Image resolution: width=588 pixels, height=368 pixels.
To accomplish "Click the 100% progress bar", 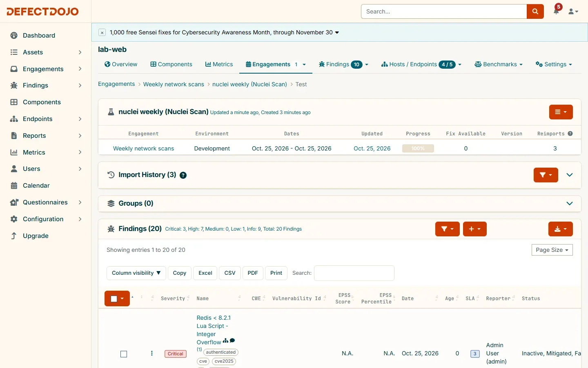I will (x=418, y=148).
